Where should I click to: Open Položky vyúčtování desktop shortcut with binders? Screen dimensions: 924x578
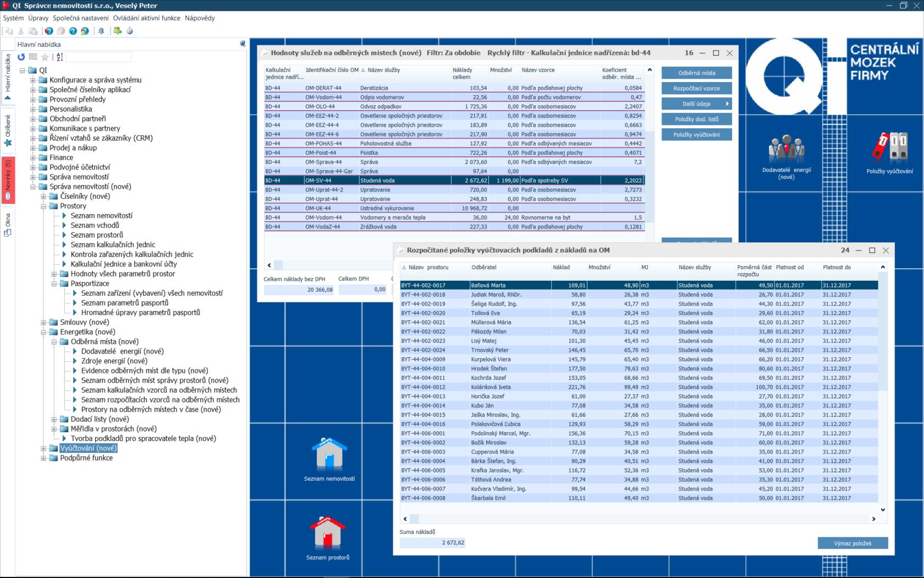coord(889,153)
